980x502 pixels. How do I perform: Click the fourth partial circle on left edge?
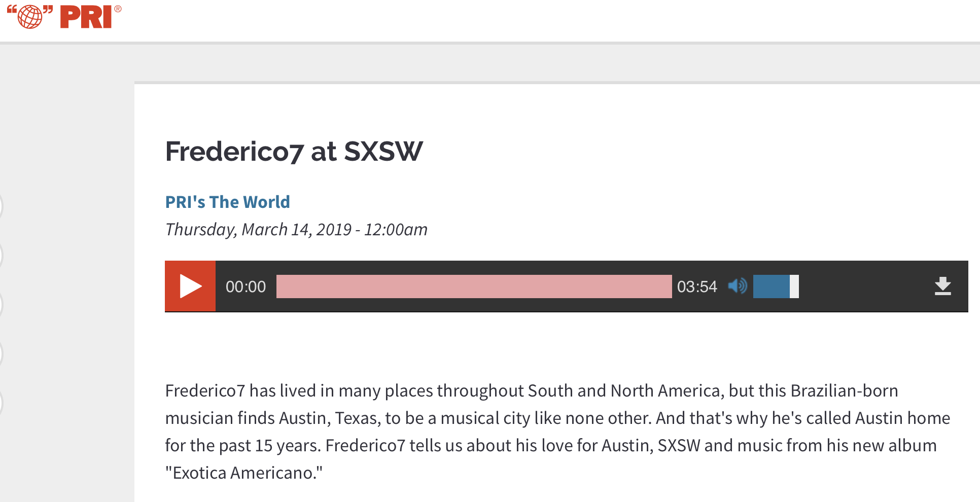click(2, 354)
